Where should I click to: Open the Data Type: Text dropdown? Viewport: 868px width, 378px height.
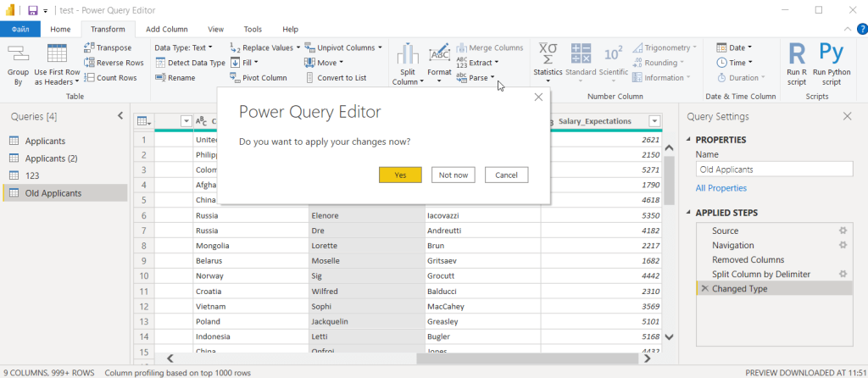183,48
